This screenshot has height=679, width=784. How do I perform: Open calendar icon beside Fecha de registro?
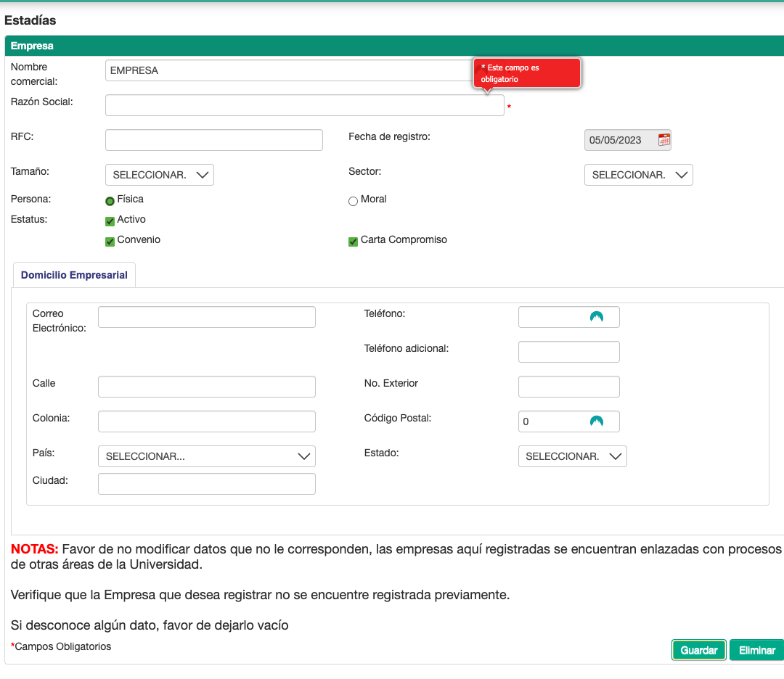[x=663, y=140]
